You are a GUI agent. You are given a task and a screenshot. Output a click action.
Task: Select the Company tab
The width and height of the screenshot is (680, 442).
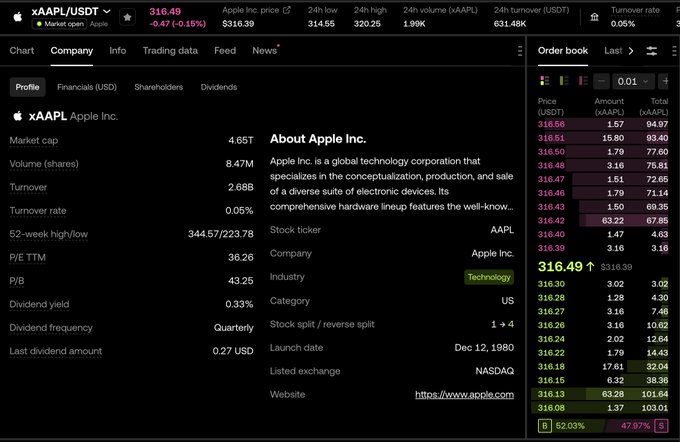72,51
